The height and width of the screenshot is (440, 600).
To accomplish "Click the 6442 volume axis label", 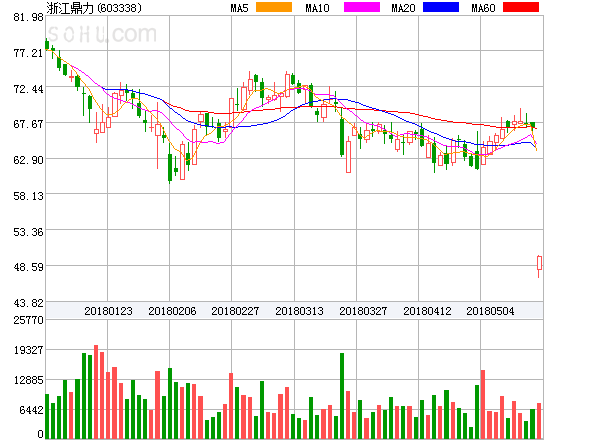I will tap(31, 410).
